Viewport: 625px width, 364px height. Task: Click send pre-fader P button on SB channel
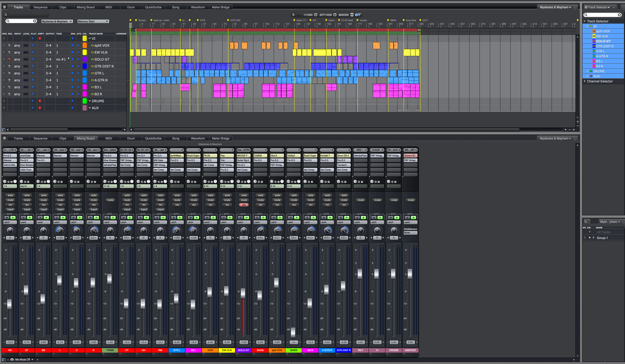tap(45, 182)
